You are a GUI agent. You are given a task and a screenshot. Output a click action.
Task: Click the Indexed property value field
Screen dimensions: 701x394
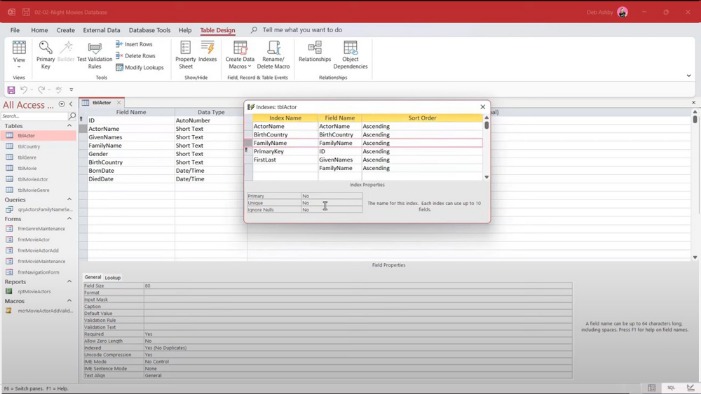pyautogui.click(x=358, y=348)
